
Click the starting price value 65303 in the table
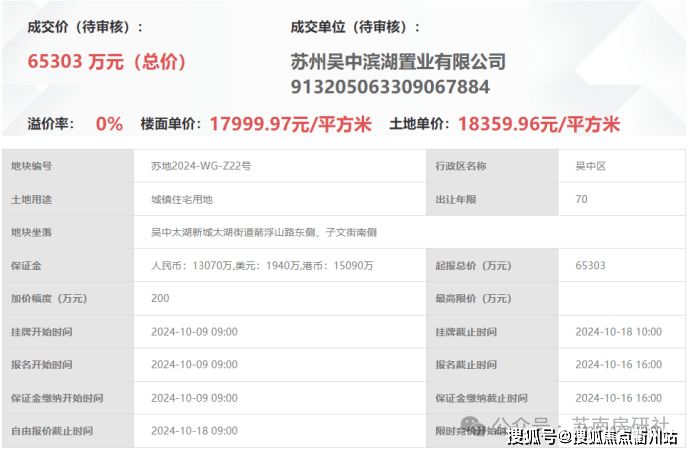coord(590,266)
